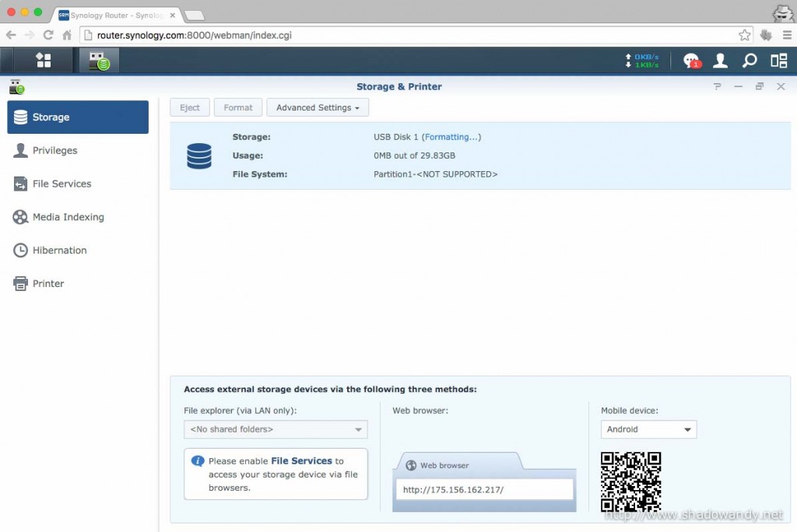
Task: Click the QR code for mobile access
Action: (631, 481)
